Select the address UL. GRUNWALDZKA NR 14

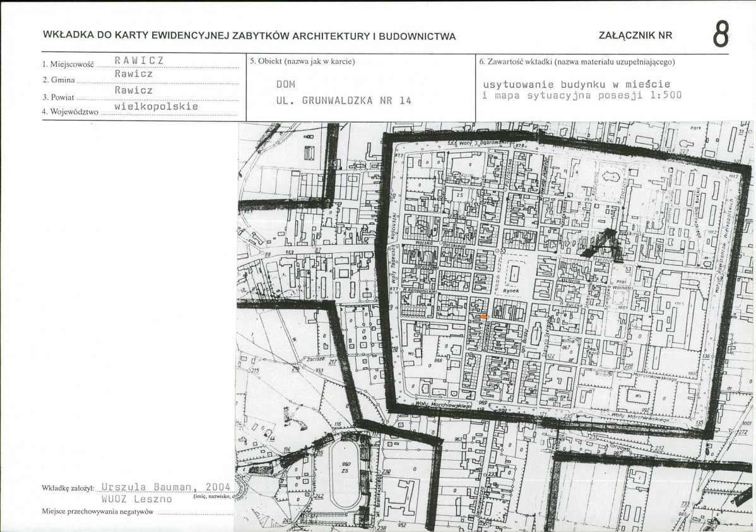[x=343, y=100]
